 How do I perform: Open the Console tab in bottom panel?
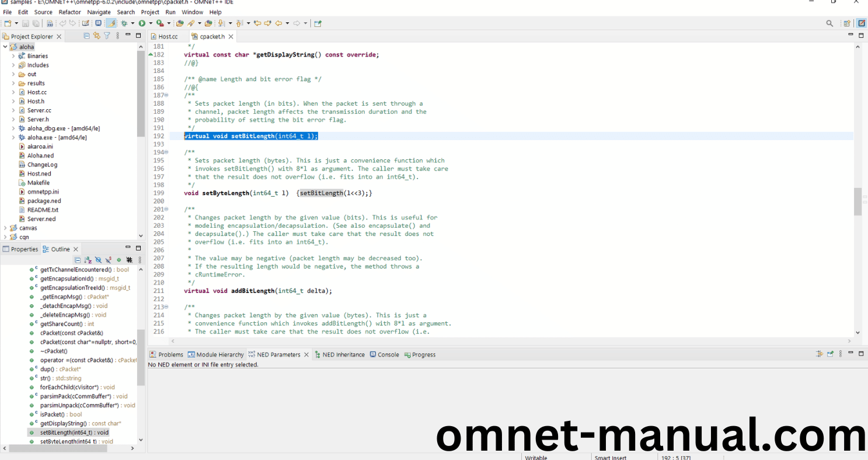click(388, 354)
